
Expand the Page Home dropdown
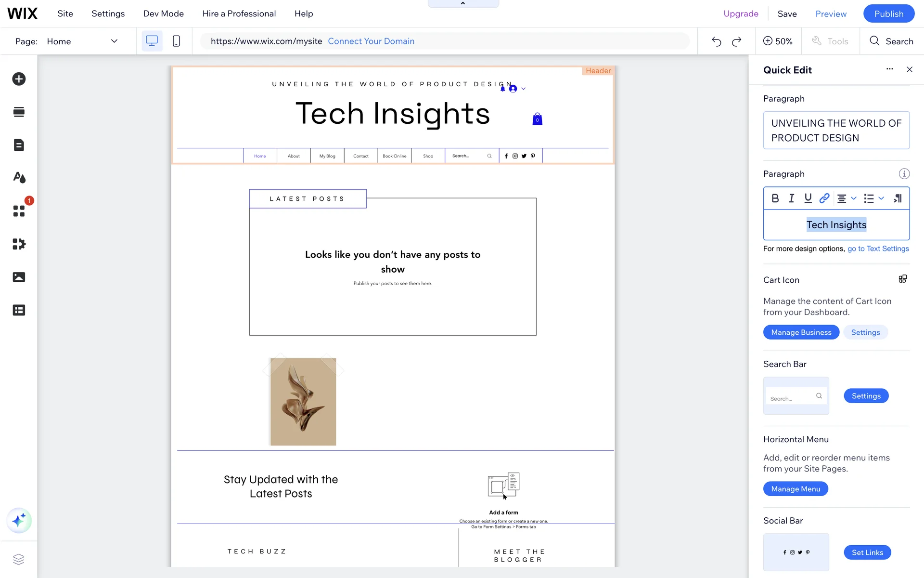point(114,41)
